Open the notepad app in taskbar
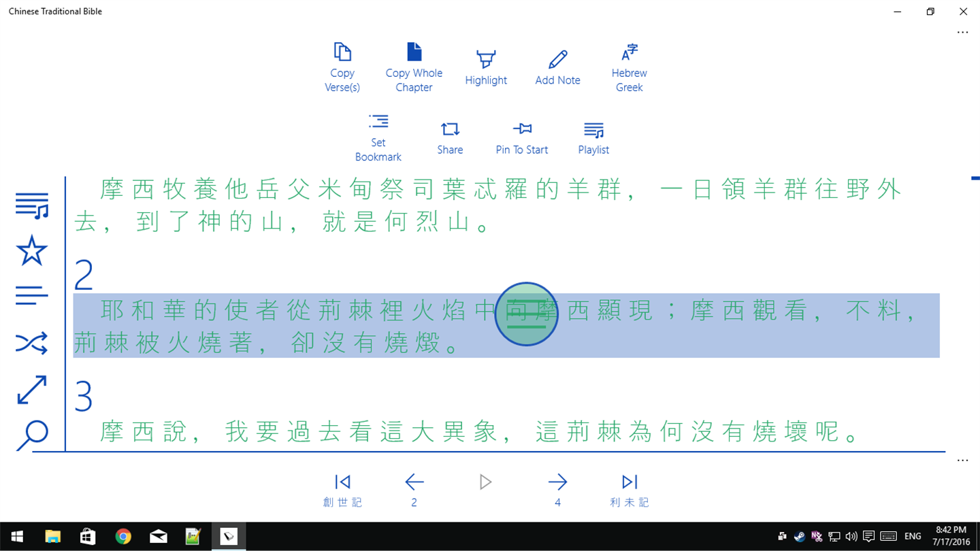Image resolution: width=980 pixels, height=551 pixels. point(193,537)
